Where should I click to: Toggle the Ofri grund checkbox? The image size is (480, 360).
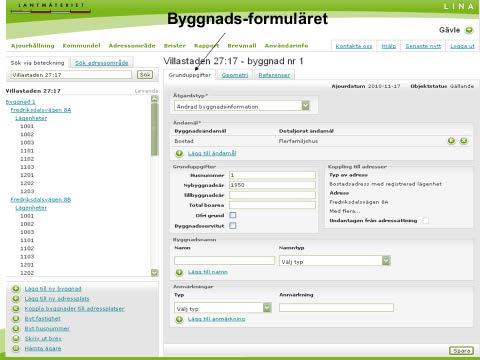click(x=233, y=215)
